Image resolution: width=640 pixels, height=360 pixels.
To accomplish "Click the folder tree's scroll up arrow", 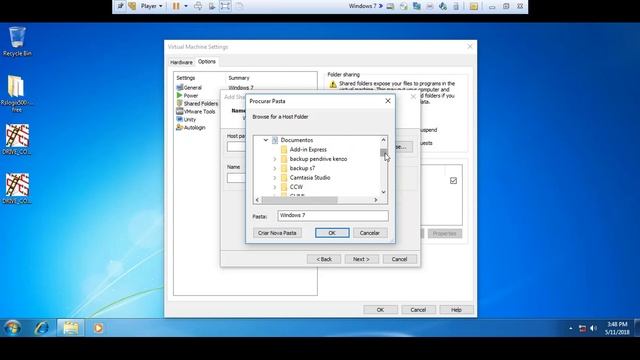I will (x=383, y=140).
